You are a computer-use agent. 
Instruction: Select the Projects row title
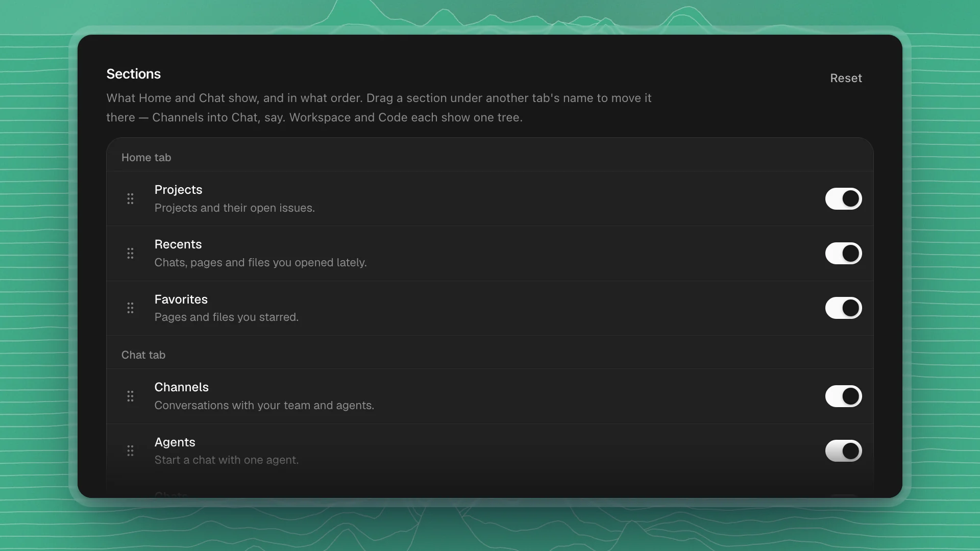[178, 190]
